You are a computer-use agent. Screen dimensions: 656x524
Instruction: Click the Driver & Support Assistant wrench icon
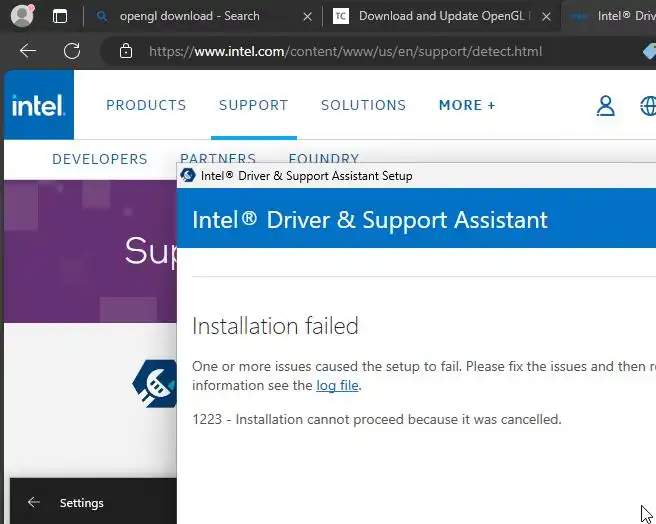point(154,382)
